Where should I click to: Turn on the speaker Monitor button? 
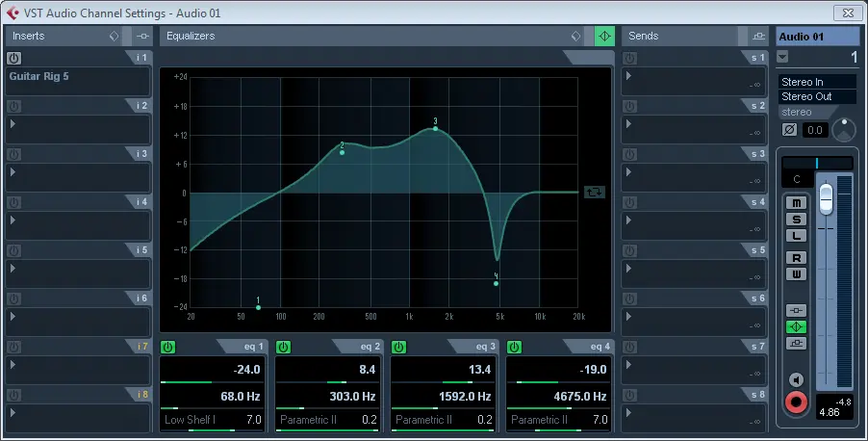coord(796,379)
